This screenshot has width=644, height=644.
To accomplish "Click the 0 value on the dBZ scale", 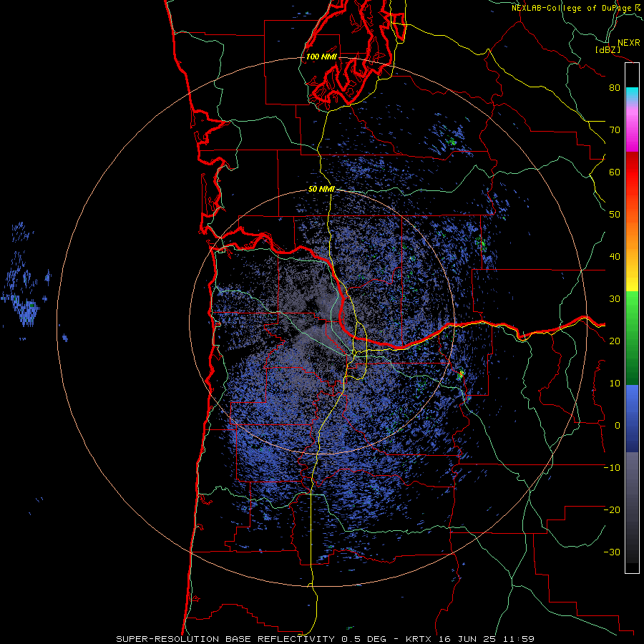I will 618,426.
